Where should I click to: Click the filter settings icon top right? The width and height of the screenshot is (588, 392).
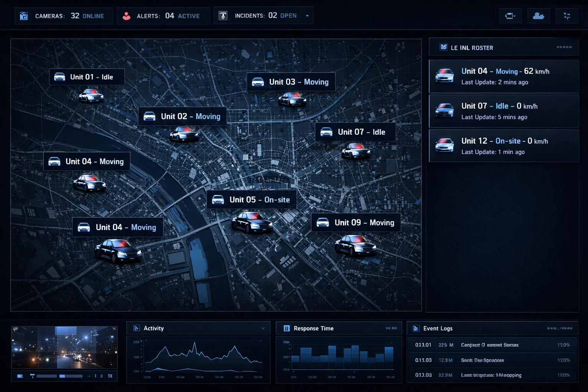(567, 16)
